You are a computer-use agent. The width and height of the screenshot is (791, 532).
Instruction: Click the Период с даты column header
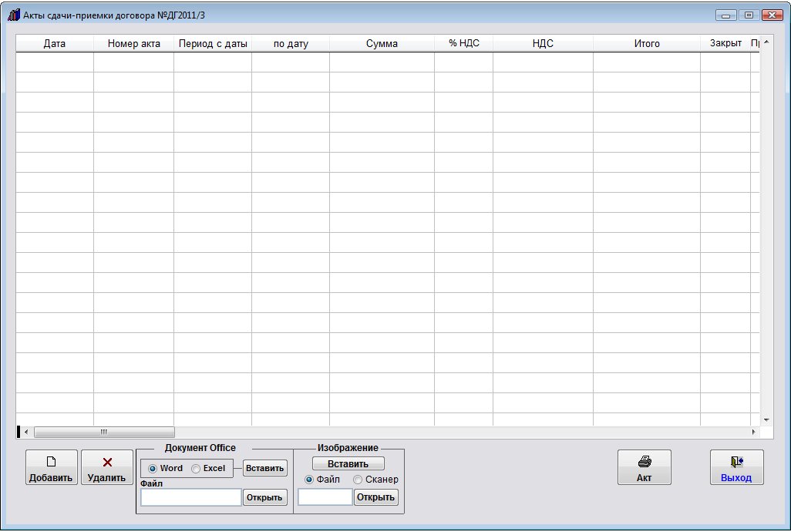[x=213, y=43]
